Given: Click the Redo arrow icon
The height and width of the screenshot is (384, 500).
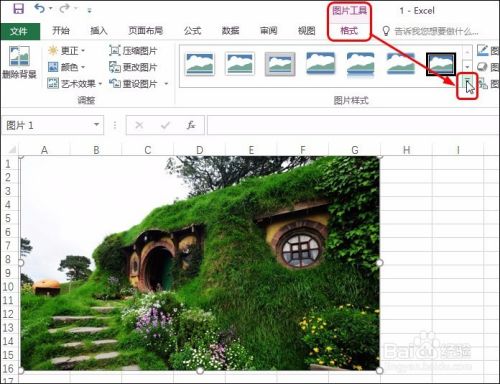Looking at the screenshot, I should coord(64,9).
